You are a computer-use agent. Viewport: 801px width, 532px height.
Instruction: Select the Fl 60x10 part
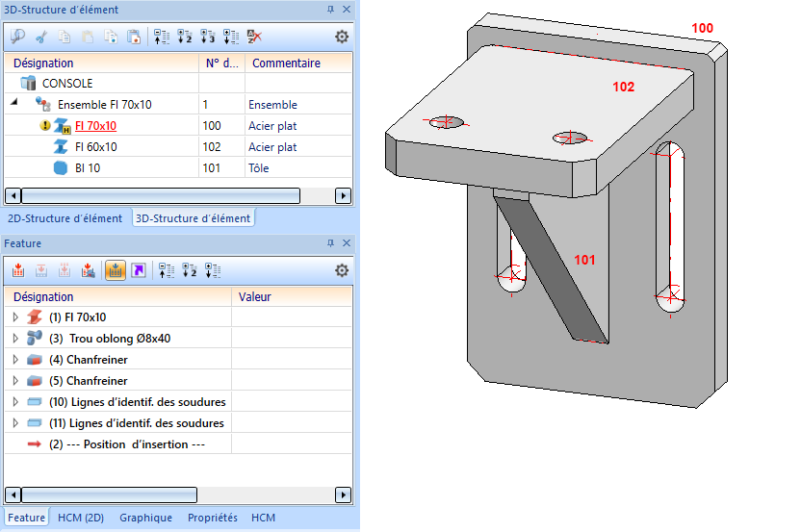tap(96, 147)
